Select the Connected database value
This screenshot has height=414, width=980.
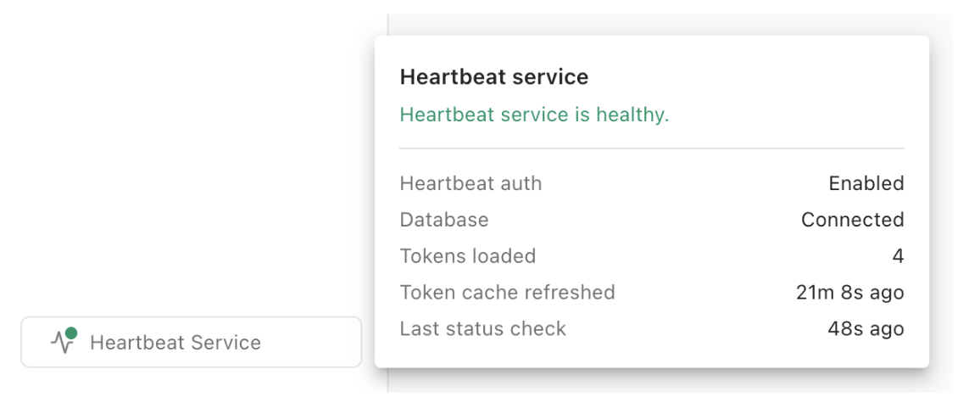point(853,220)
